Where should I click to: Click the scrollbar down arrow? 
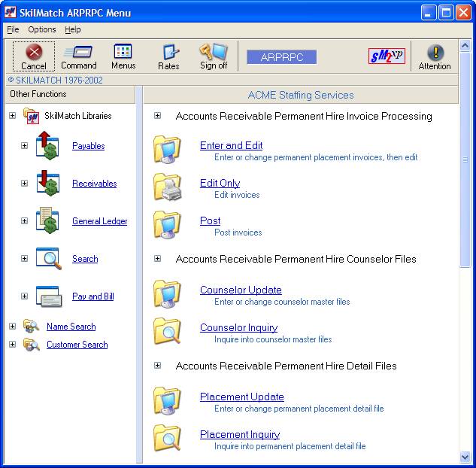(465, 457)
